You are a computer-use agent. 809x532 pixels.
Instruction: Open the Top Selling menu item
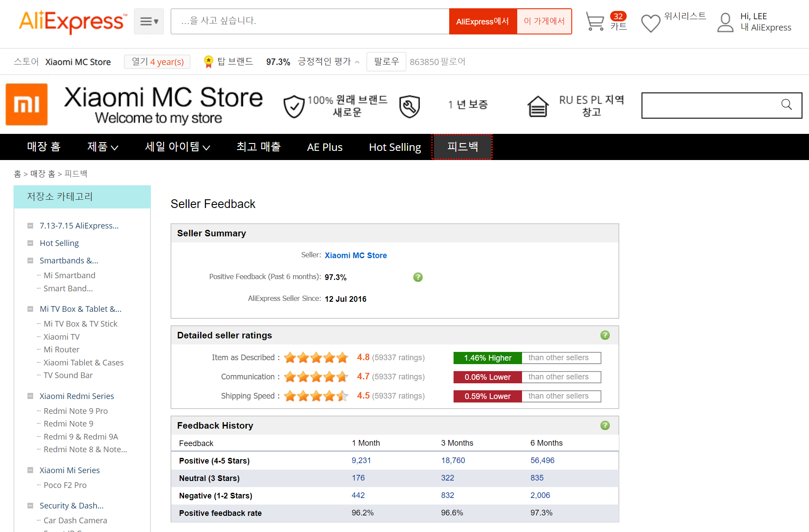259,147
